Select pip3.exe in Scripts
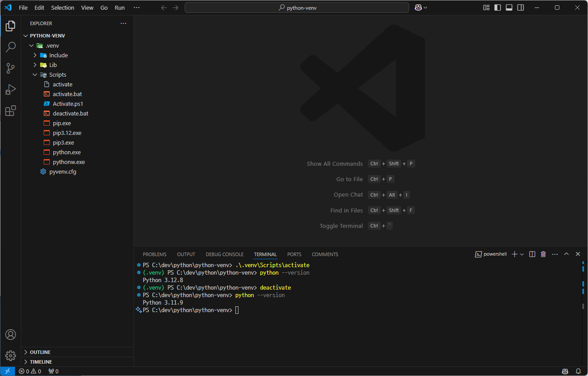Screen dimensions: 588x376 [77, 142]
